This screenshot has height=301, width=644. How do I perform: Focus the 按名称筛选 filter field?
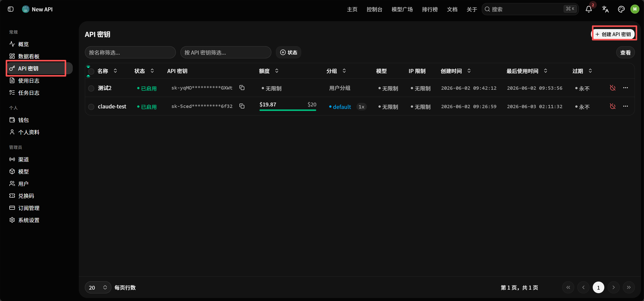(x=130, y=52)
